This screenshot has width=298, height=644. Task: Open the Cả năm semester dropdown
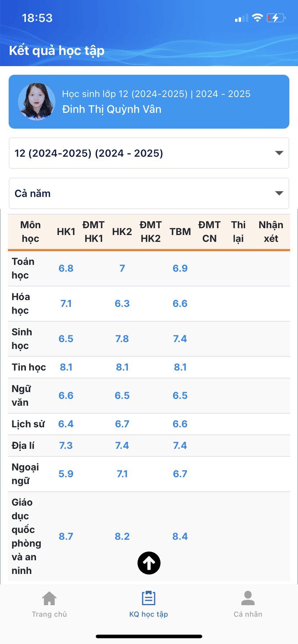click(149, 193)
